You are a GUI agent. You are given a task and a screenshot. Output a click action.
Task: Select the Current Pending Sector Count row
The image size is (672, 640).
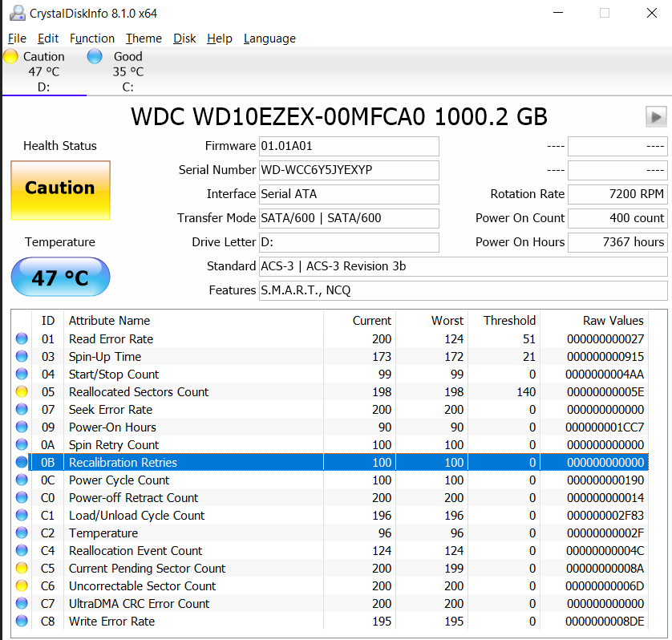(330, 568)
